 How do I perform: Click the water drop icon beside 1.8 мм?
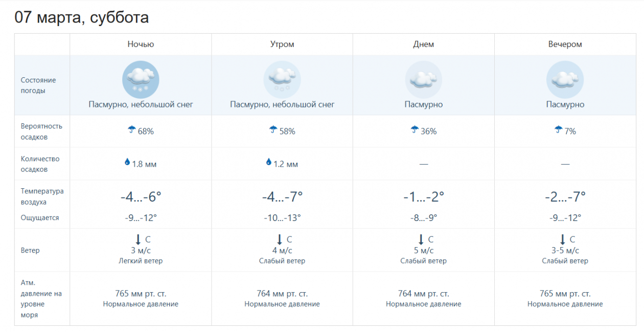pos(127,162)
